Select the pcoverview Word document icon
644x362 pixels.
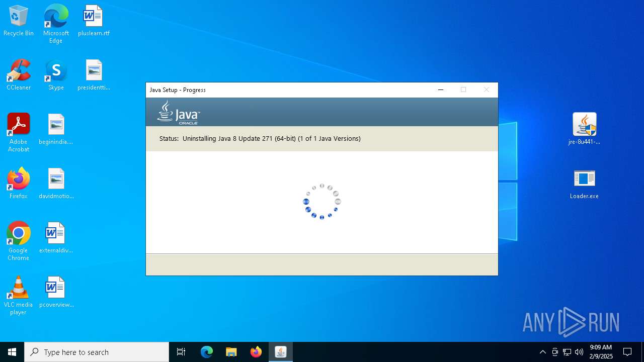pos(56,292)
